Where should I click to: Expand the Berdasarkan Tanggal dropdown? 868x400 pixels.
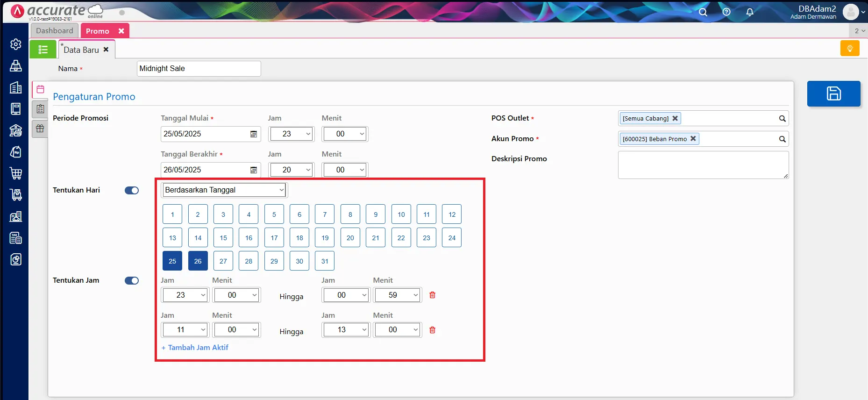224,190
